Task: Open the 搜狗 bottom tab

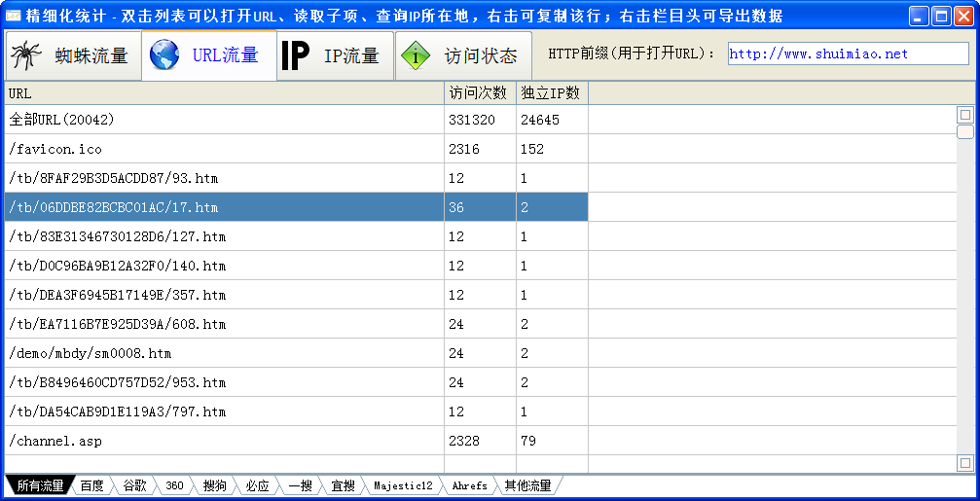Action: coord(215,485)
